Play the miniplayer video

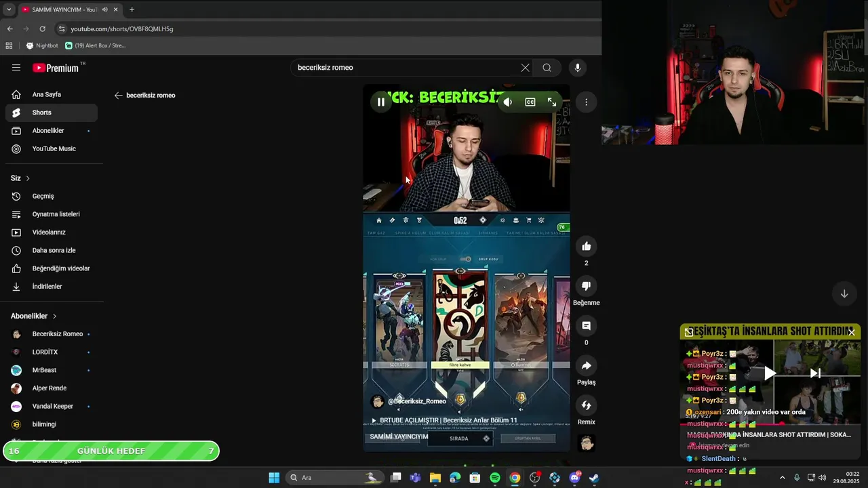coord(770,373)
